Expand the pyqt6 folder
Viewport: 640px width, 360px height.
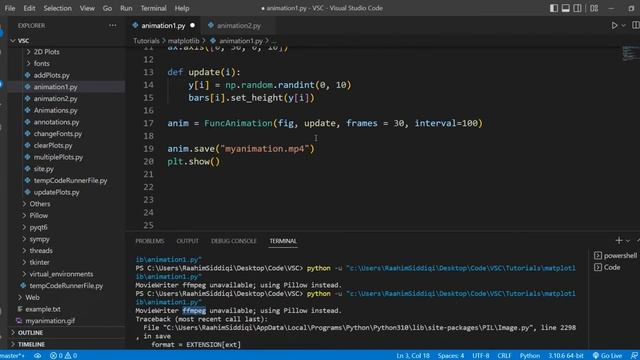(38, 227)
